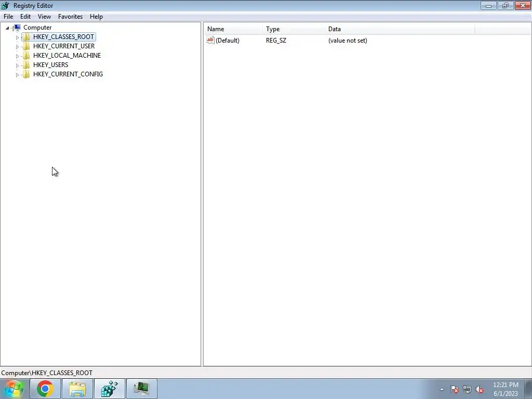
Task: Restore down the Registry Editor window
Action: (x=506, y=5)
